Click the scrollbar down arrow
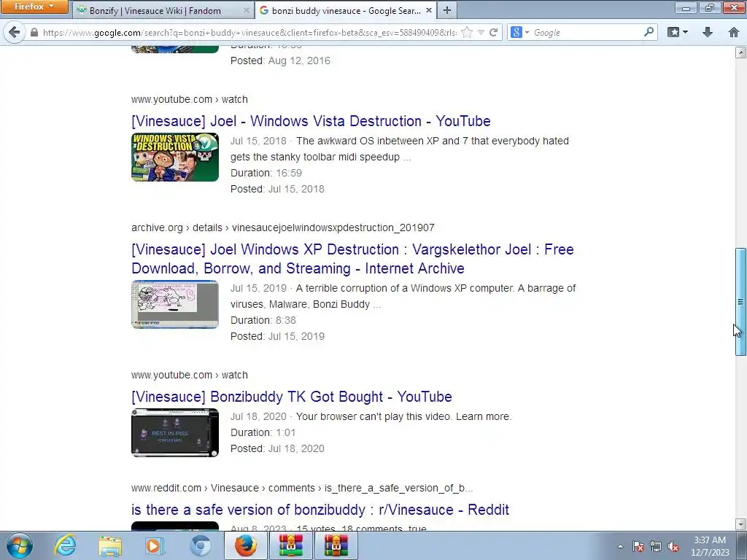747x560 pixels. click(740, 524)
